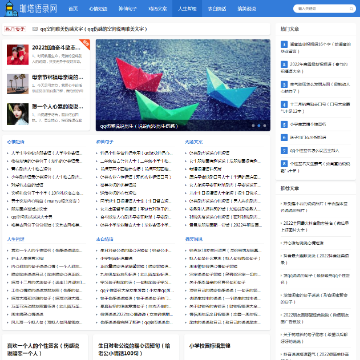360x360 pixels.
Task: Open bottom card titled 喜欢一个人的个性签名
Action: click(x=43, y=350)
